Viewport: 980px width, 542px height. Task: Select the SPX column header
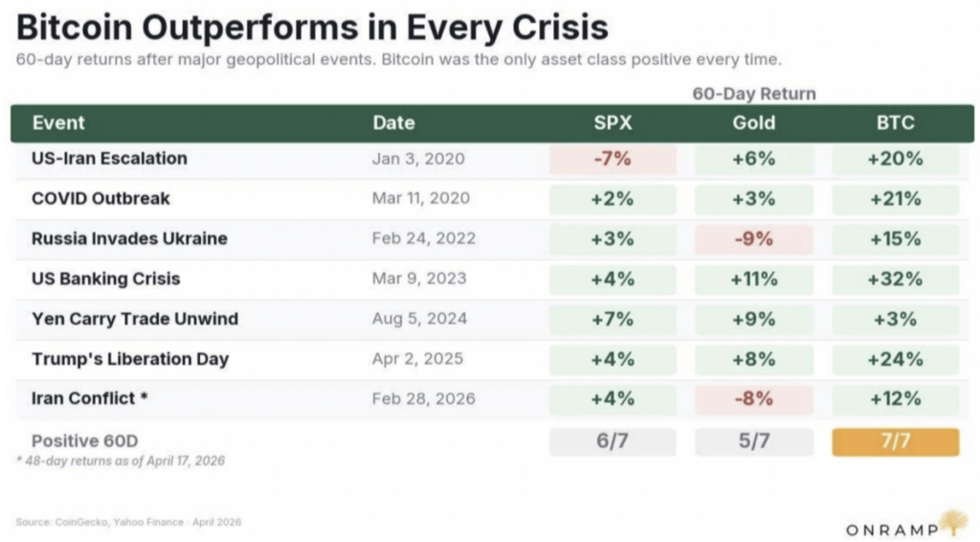(x=612, y=124)
